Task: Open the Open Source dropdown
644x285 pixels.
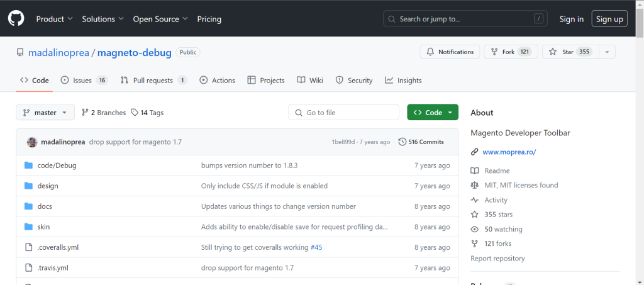Action: pos(160,19)
